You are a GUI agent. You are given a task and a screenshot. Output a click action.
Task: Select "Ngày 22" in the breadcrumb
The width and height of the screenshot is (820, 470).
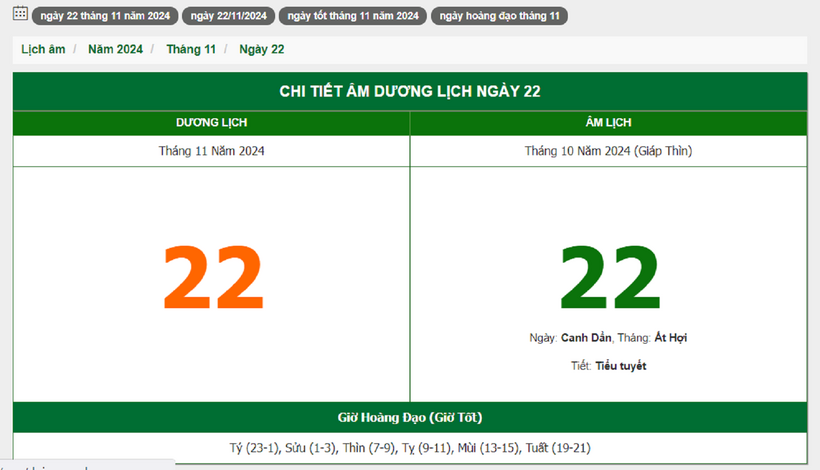[262, 49]
